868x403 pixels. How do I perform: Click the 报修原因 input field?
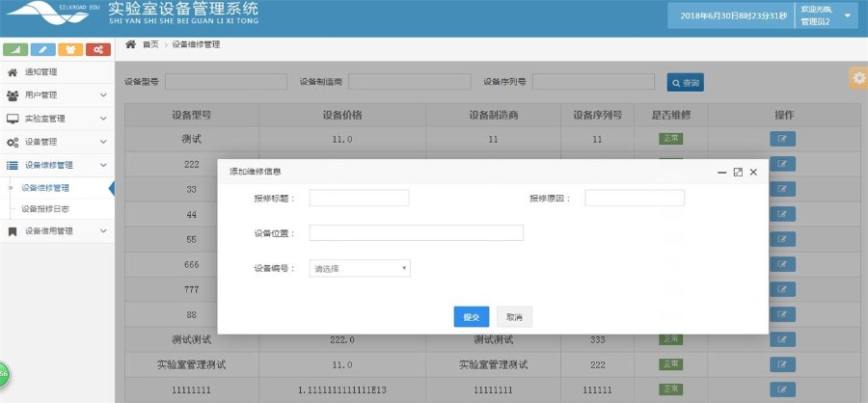[x=635, y=198]
